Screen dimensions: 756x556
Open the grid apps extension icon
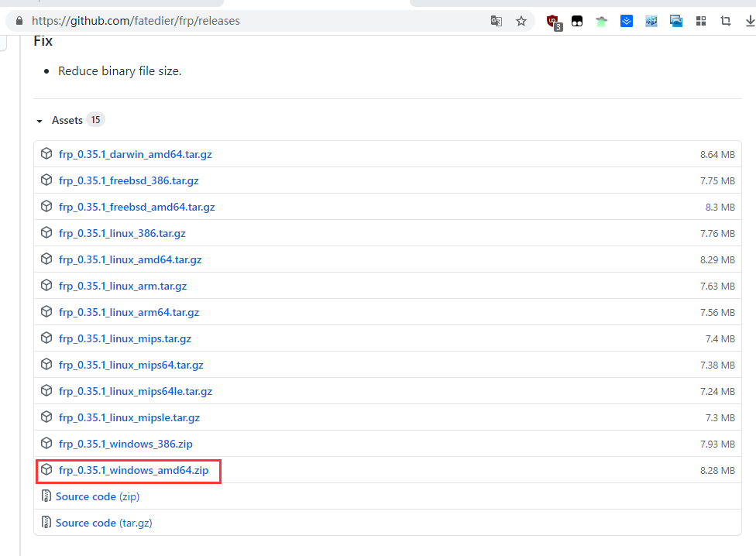pos(701,21)
